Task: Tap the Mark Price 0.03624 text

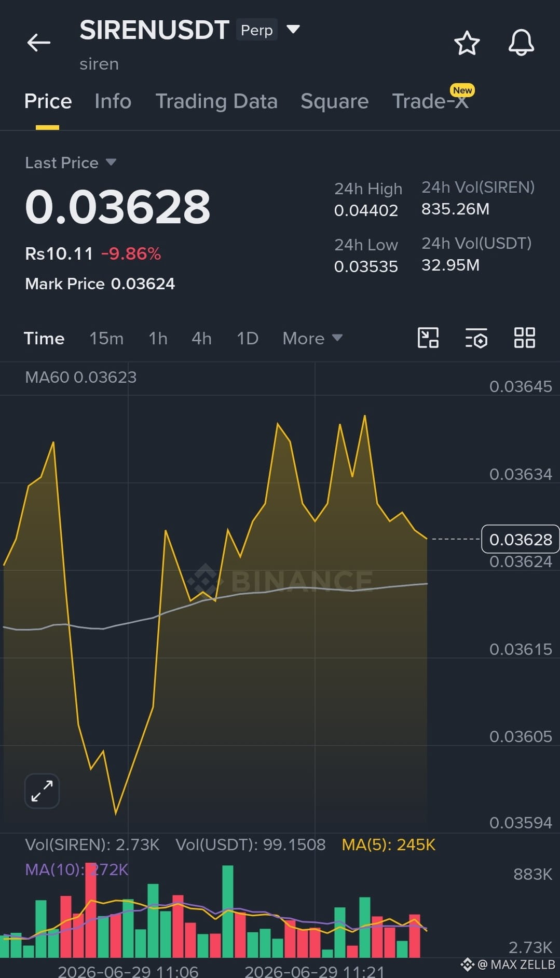Action: (x=100, y=284)
